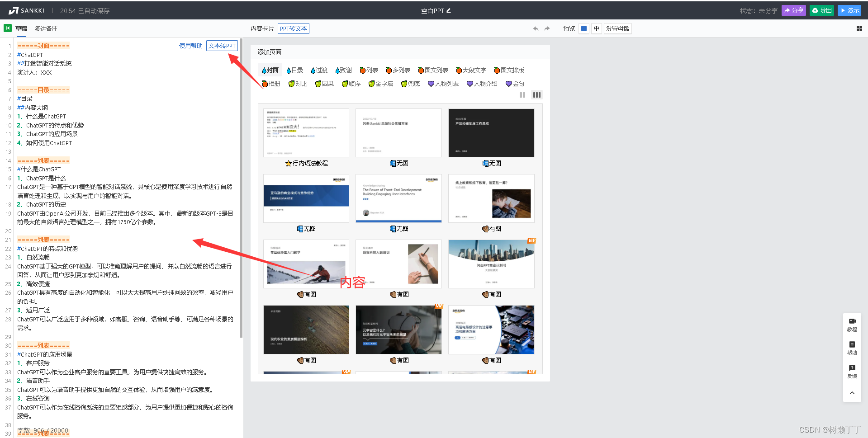
Task: Click the 导出 export button
Action: (x=822, y=10)
